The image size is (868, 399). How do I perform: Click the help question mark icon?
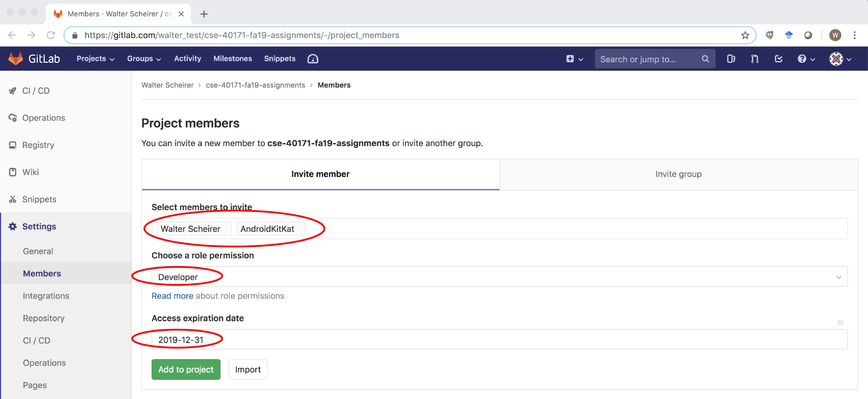coord(802,59)
